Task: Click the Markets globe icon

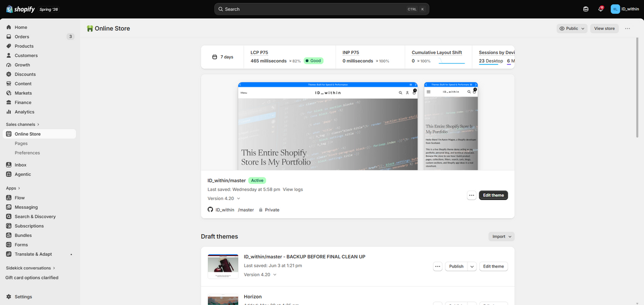Action: tap(9, 93)
